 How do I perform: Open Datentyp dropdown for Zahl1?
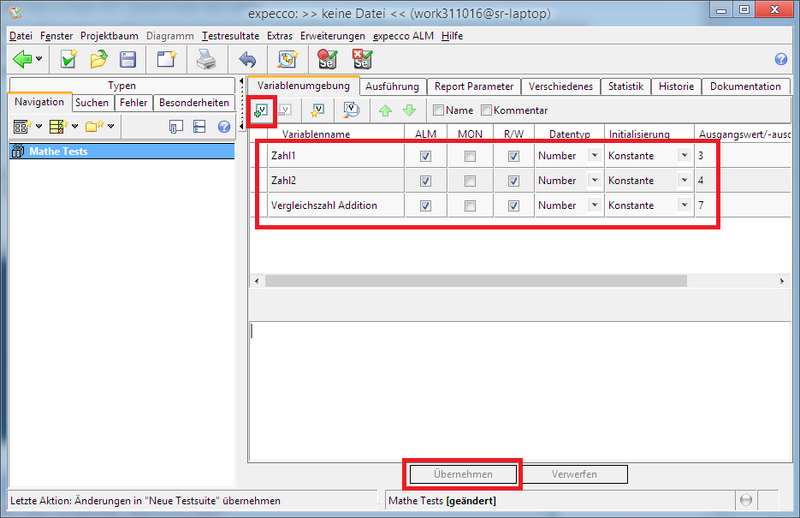594,155
